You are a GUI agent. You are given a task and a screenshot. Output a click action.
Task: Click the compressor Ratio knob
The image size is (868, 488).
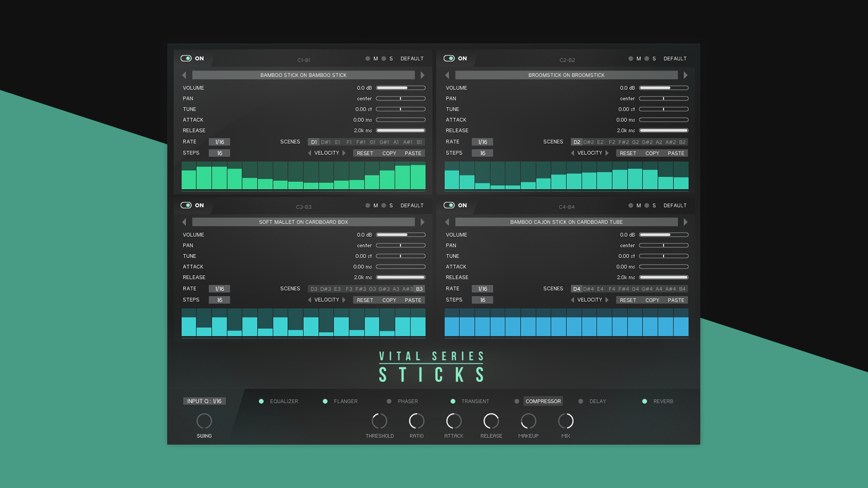coord(416,421)
